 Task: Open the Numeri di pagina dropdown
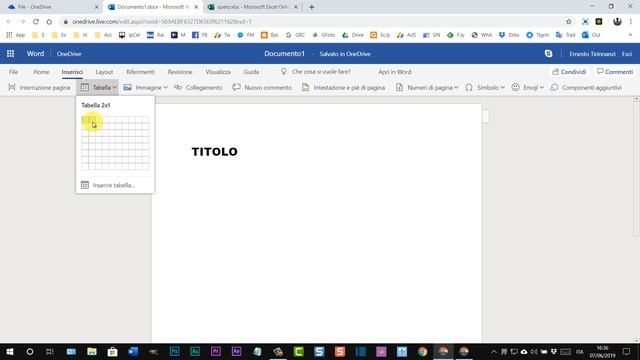tap(427, 87)
